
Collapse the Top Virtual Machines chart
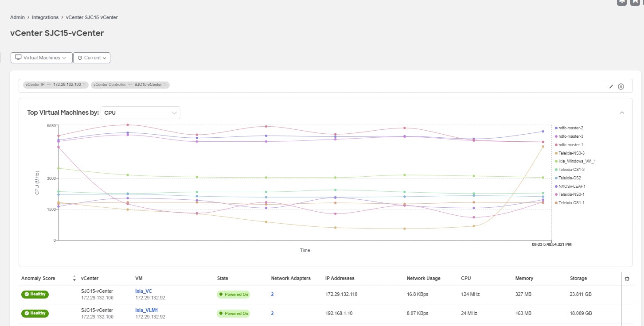tap(622, 113)
